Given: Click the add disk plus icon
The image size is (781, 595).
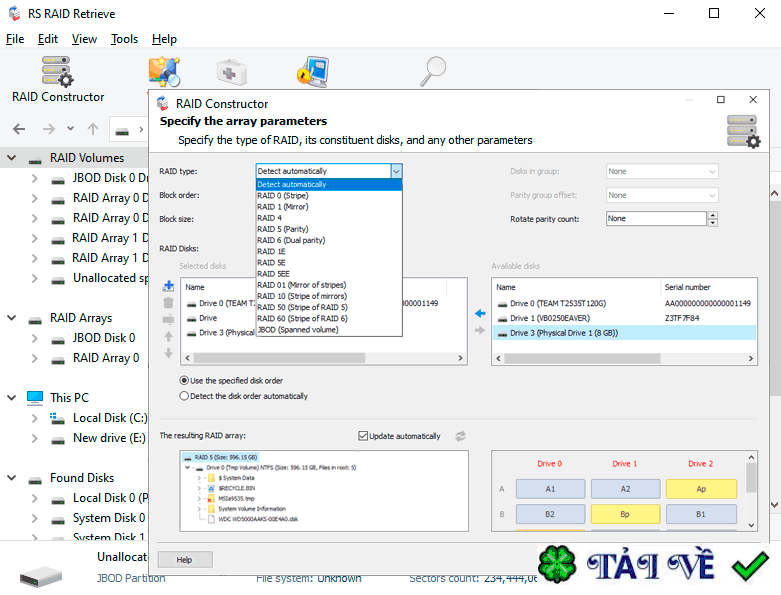Looking at the screenshot, I should (x=168, y=285).
